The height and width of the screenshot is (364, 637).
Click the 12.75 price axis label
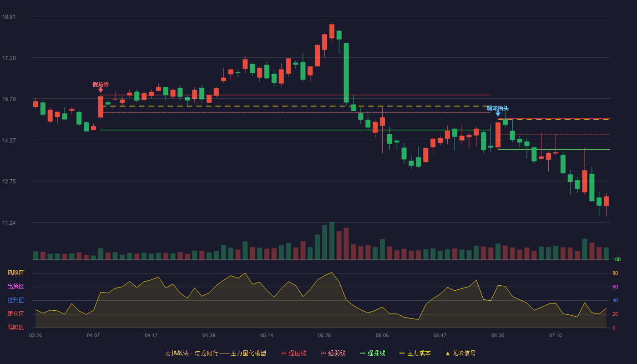click(9, 182)
